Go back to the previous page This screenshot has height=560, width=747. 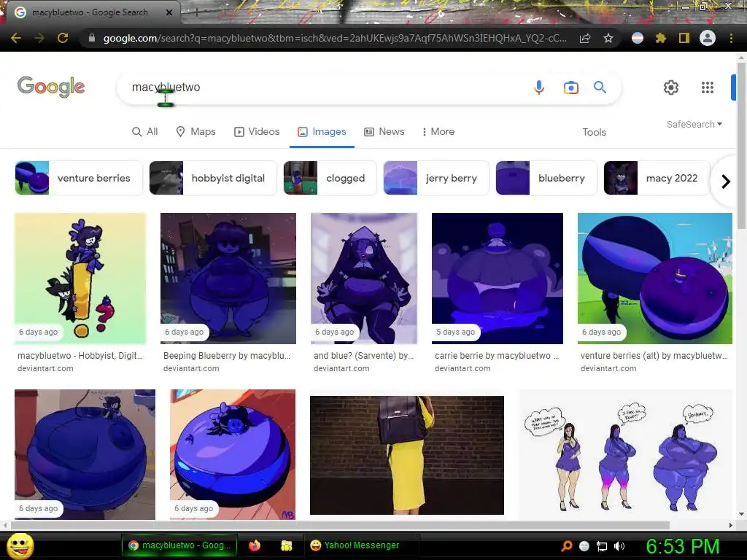[x=16, y=38]
